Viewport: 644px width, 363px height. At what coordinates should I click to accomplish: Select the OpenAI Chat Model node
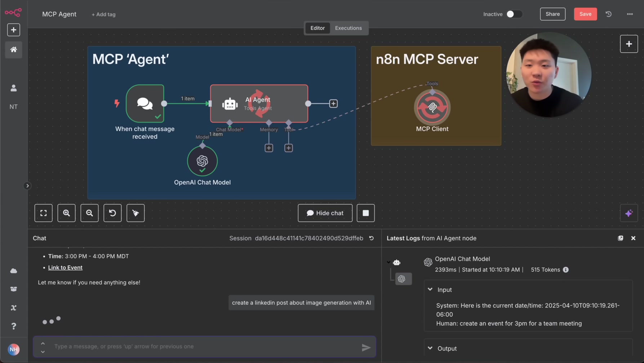coord(202,161)
